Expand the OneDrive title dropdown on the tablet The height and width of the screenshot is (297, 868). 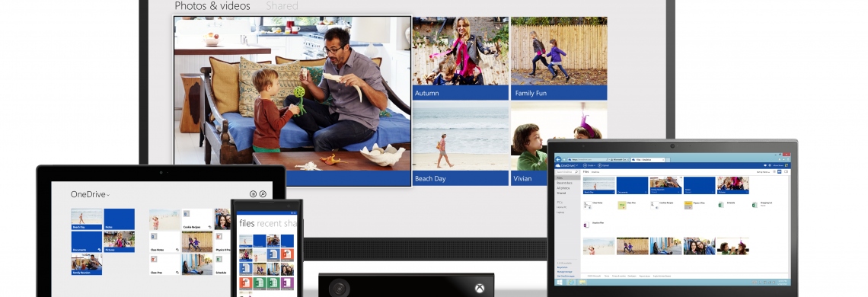pyautogui.click(x=108, y=195)
